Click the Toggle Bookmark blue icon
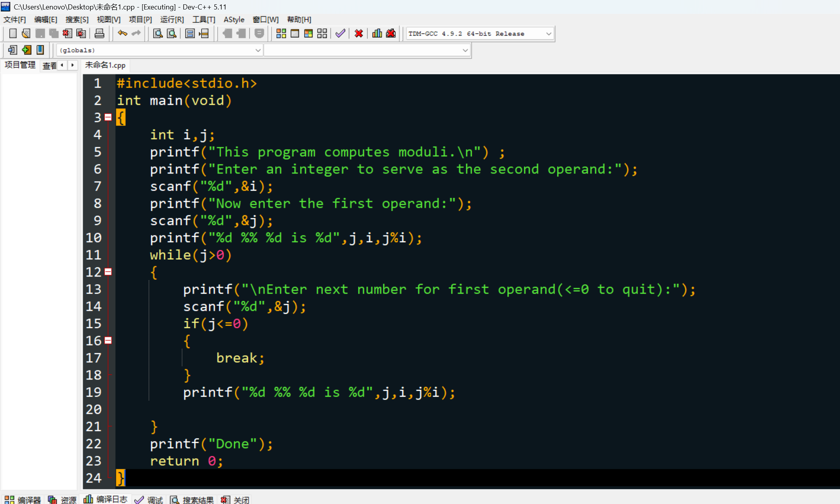 pos(40,50)
